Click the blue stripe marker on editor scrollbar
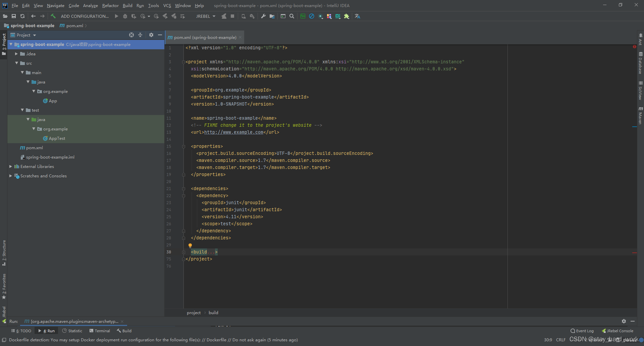Image resolution: width=644 pixels, height=346 pixels. 635,127
